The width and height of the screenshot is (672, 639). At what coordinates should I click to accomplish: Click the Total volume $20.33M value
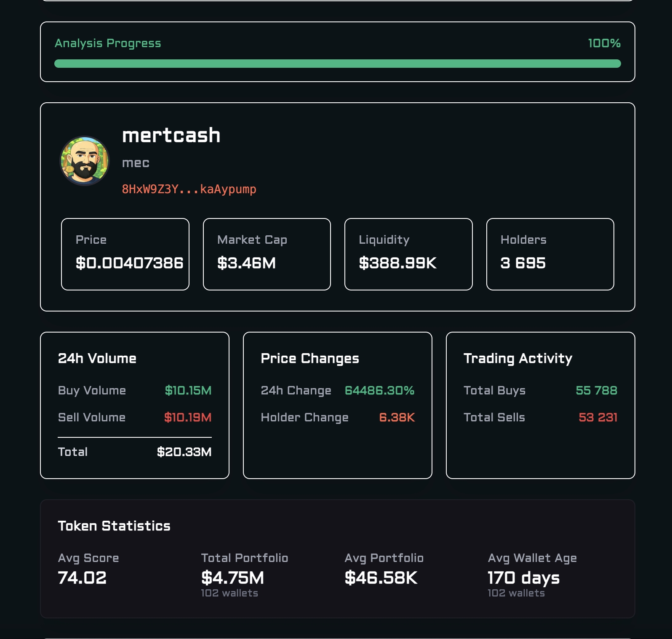(x=184, y=452)
